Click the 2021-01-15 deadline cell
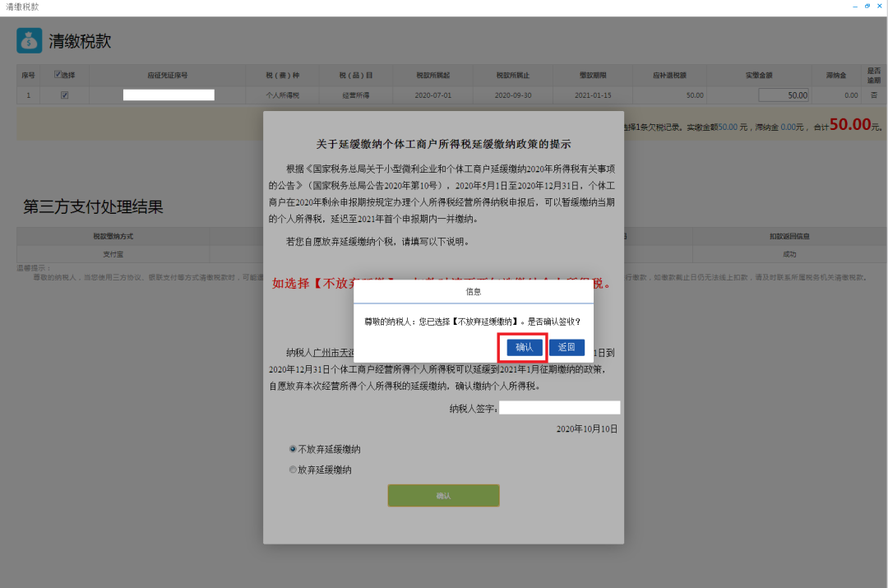 [x=593, y=95]
